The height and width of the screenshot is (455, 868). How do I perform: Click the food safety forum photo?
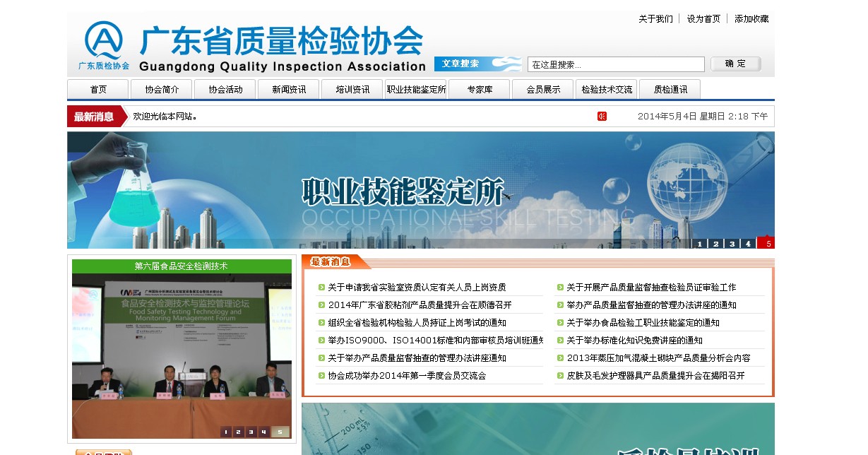click(x=182, y=355)
